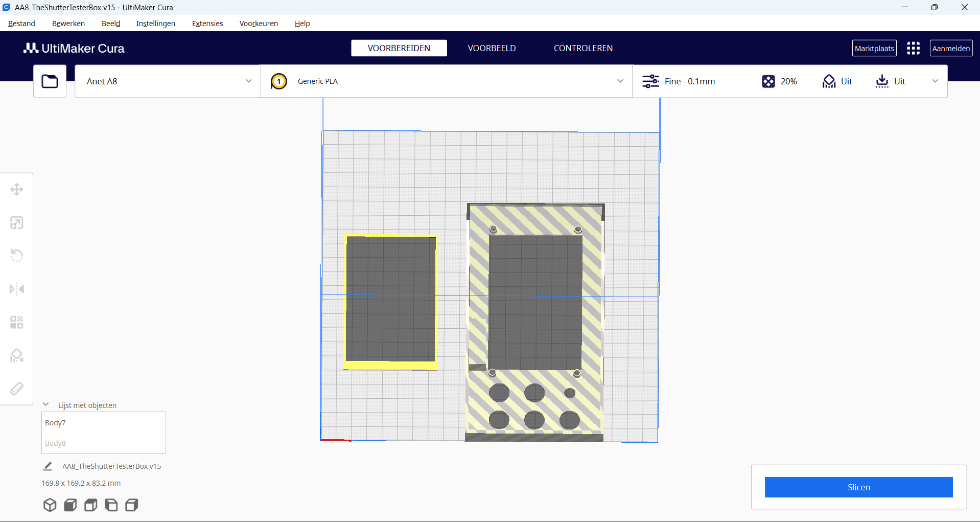The height and width of the screenshot is (522, 980).
Task: Open the UltiMaker apps grid icon
Action: (x=913, y=48)
